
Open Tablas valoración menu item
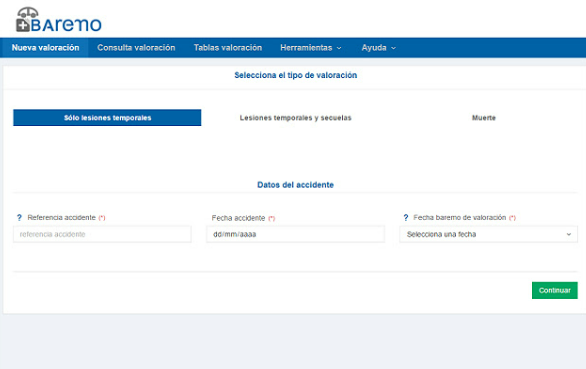coord(228,48)
